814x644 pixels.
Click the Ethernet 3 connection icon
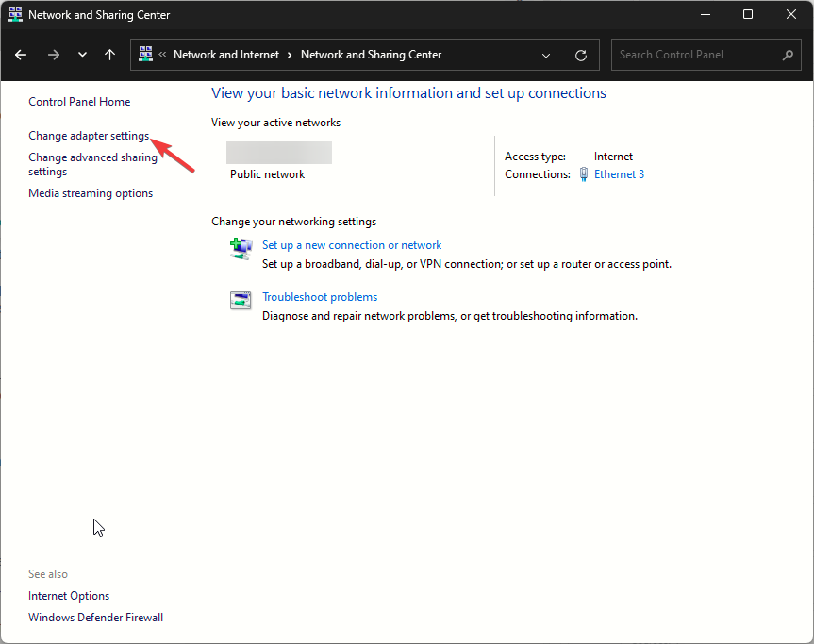[584, 174]
